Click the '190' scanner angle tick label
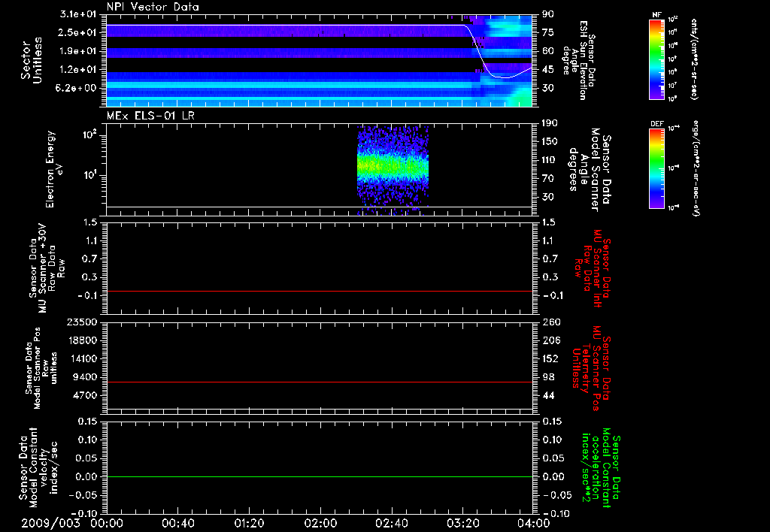Viewport: 770px width, 532px height. (550, 123)
